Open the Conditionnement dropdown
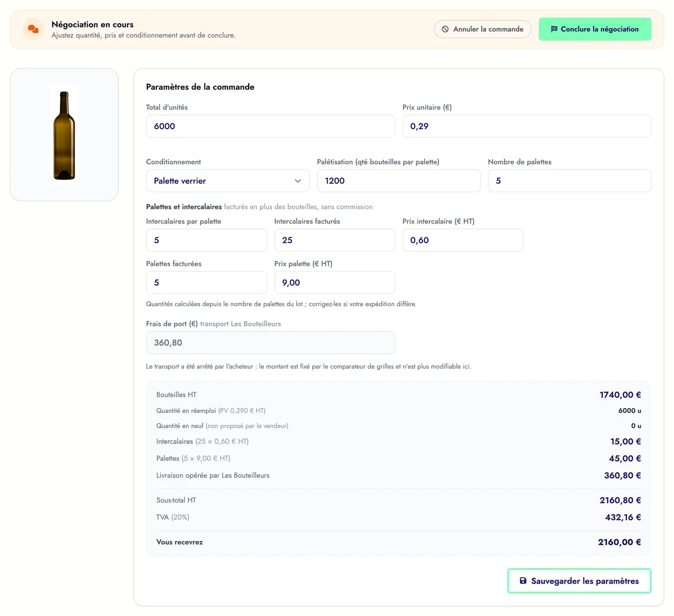 click(227, 180)
